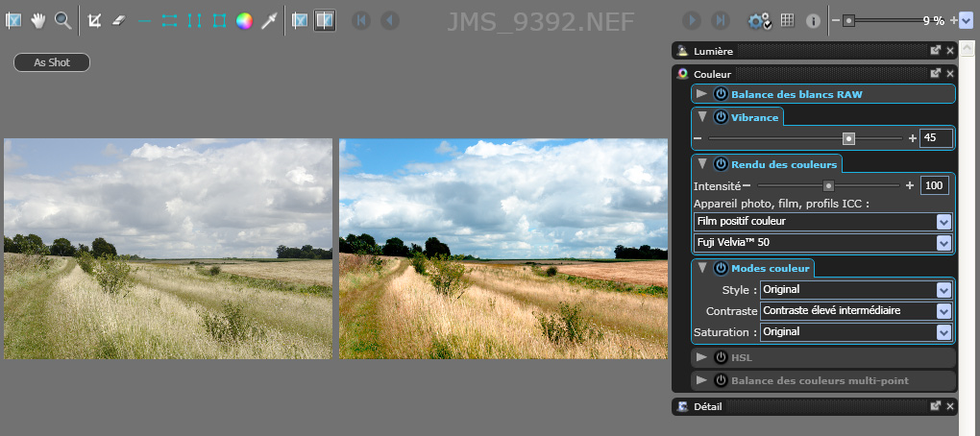Jump to the first image
The width and height of the screenshot is (980, 436).
(360, 20)
